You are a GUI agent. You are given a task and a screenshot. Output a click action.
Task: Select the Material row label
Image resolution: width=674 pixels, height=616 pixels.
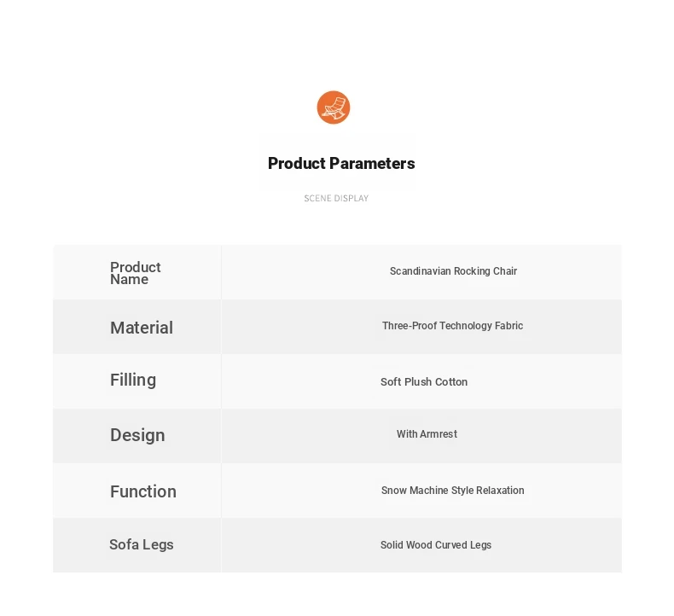point(142,328)
